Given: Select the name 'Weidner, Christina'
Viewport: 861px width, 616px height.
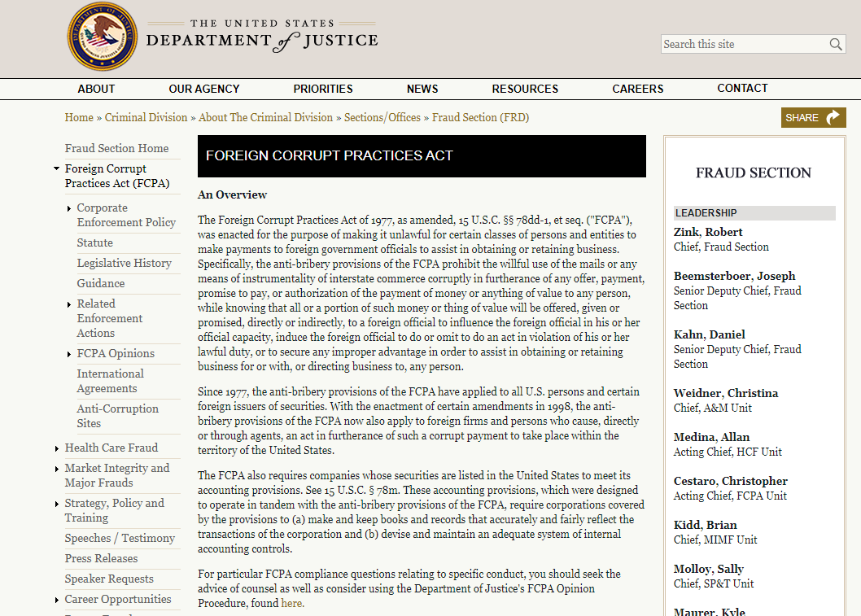Looking at the screenshot, I should [x=726, y=393].
